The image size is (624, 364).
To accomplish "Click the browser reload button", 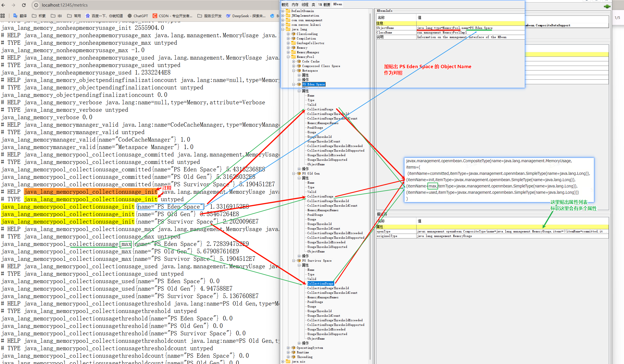I will pos(24,5).
